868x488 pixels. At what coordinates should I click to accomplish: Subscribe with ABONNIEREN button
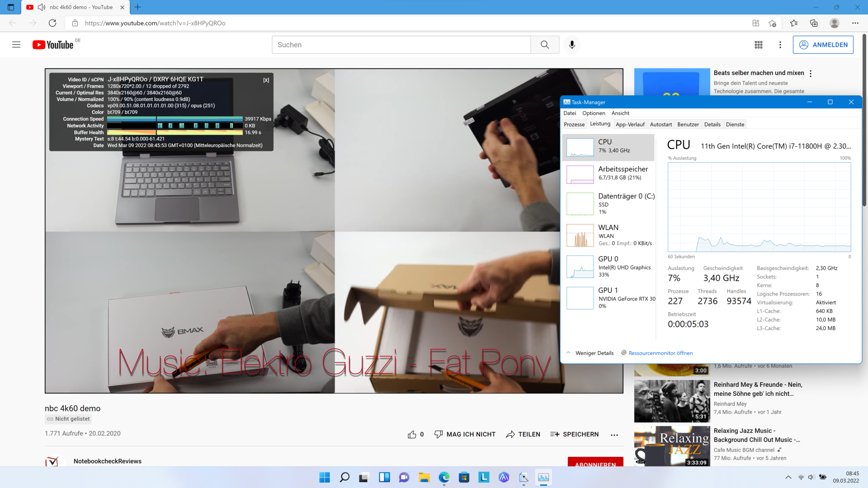tap(595, 463)
